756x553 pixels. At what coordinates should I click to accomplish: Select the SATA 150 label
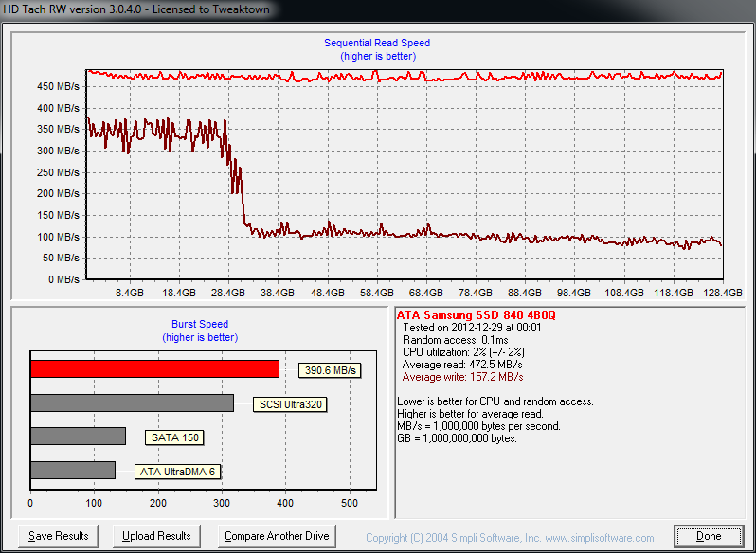[174, 437]
